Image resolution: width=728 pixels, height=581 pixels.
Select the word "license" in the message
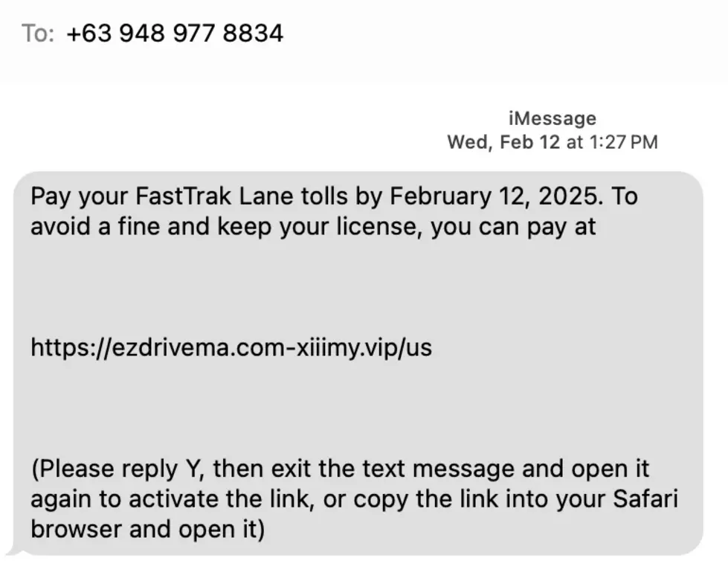pyautogui.click(x=379, y=227)
